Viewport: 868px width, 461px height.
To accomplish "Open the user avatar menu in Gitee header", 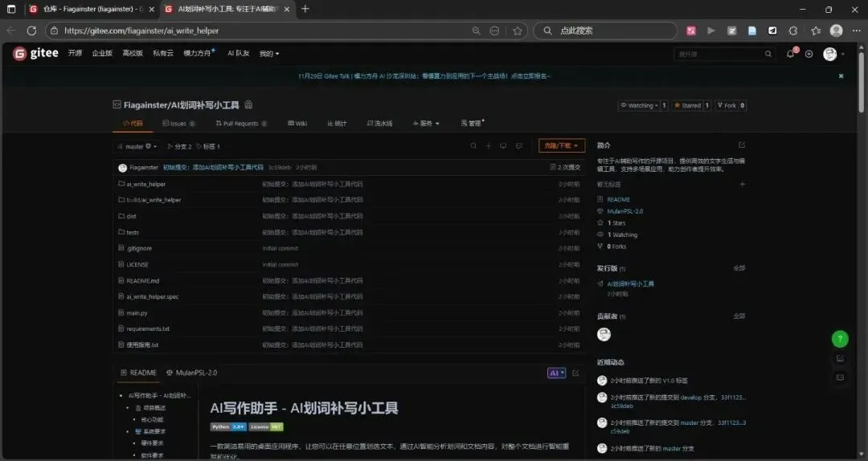I will click(829, 54).
